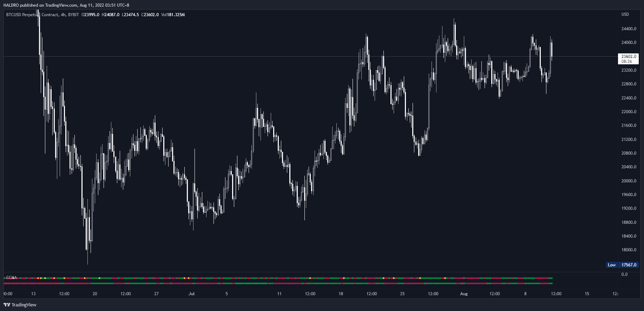The image size is (644, 311).
Task: Click the 22400.0 price axis label
Action: click(x=629, y=98)
